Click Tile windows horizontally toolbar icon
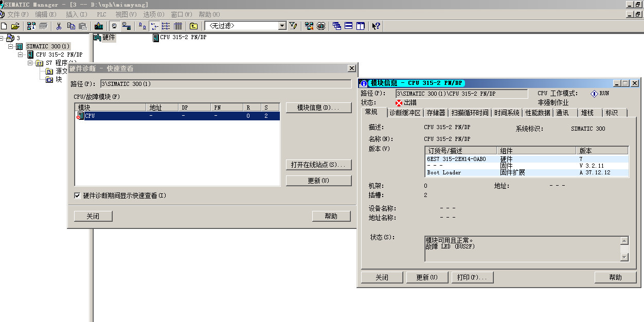 pos(349,26)
